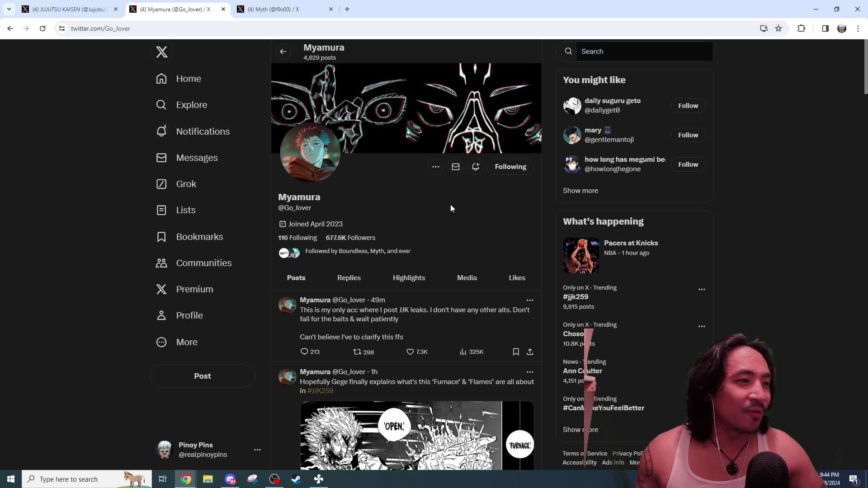Open Grok from sidebar
868x488 pixels.
[x=176, y=184]
